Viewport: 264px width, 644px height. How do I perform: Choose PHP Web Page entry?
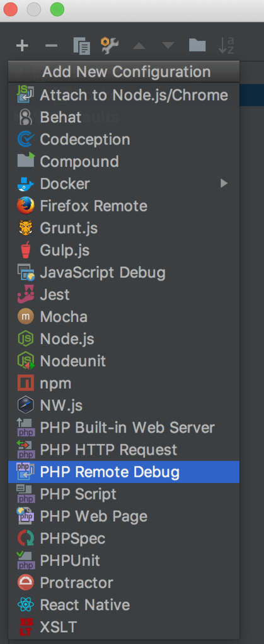click(123, 516)
